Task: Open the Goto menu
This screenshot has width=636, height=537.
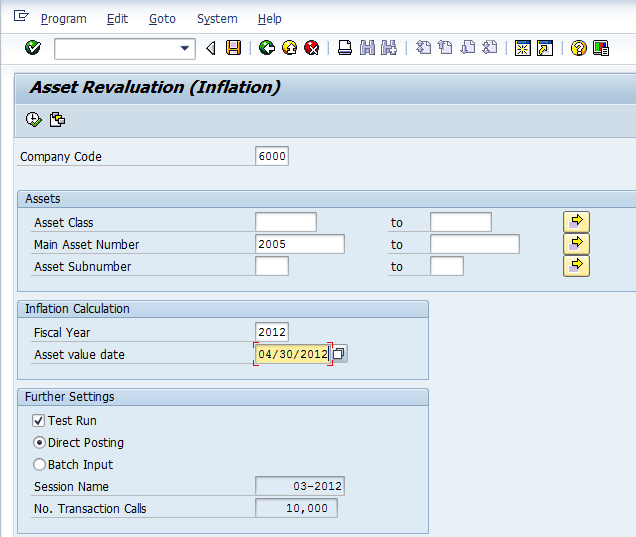Action: point(162,19)
